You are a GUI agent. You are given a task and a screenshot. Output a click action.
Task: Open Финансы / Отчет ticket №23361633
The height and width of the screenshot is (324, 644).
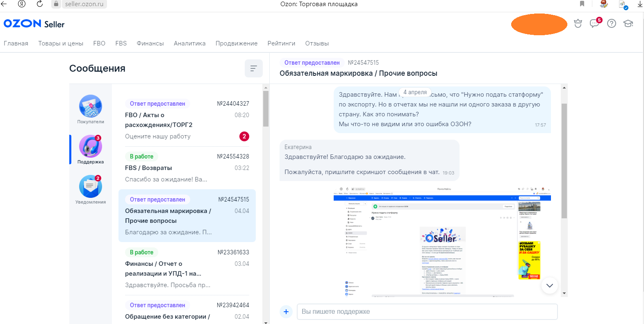tap(187, 268)
